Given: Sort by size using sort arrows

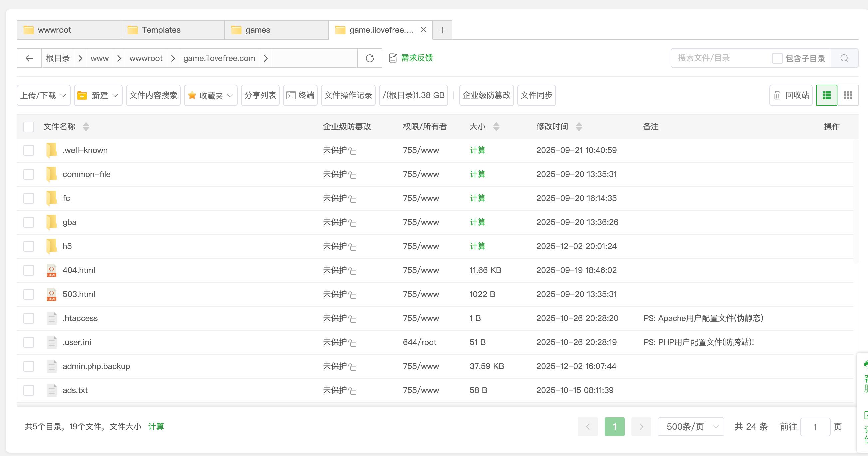Looking at the screenshot, I should (496, 126).
